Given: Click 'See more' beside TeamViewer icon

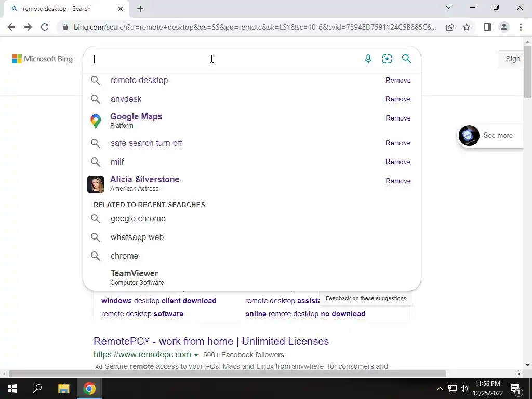Looking at the screenshot, I should coord(498,136).
